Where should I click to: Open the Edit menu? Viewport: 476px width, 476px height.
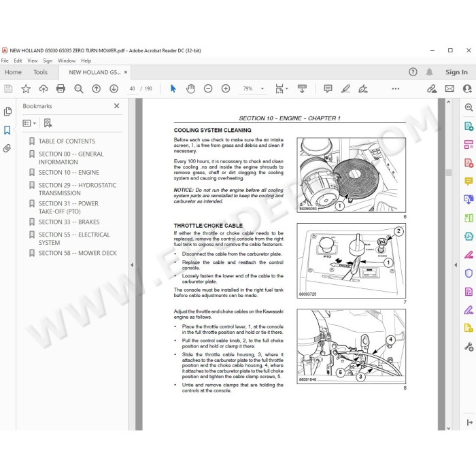[x=18, y=61]
